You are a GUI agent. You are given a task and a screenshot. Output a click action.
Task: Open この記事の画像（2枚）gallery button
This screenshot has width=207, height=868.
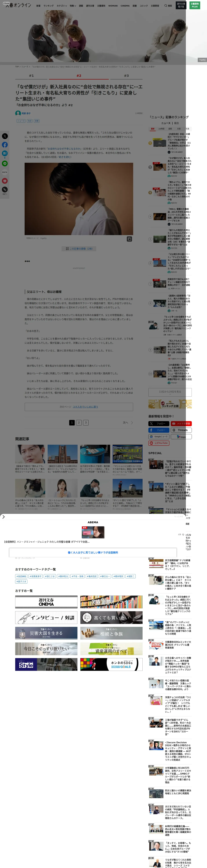point(79,249)
